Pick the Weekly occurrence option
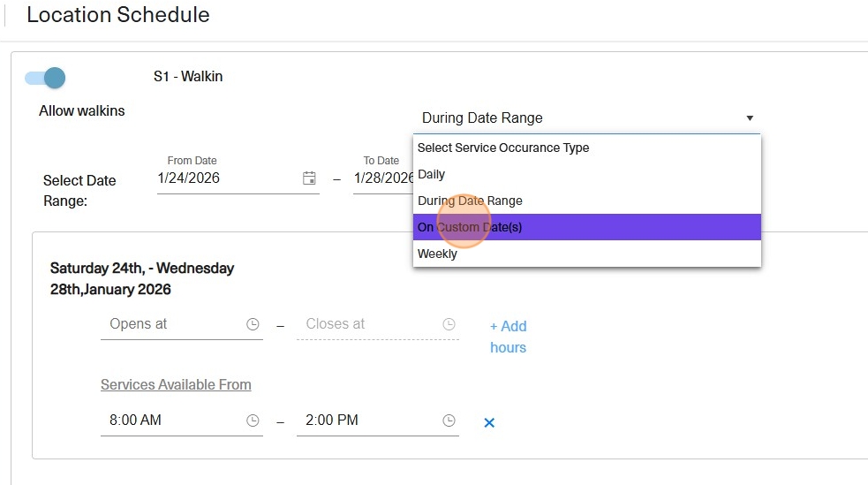This screenshot has width=868, height=485. (x=438, y=254)
